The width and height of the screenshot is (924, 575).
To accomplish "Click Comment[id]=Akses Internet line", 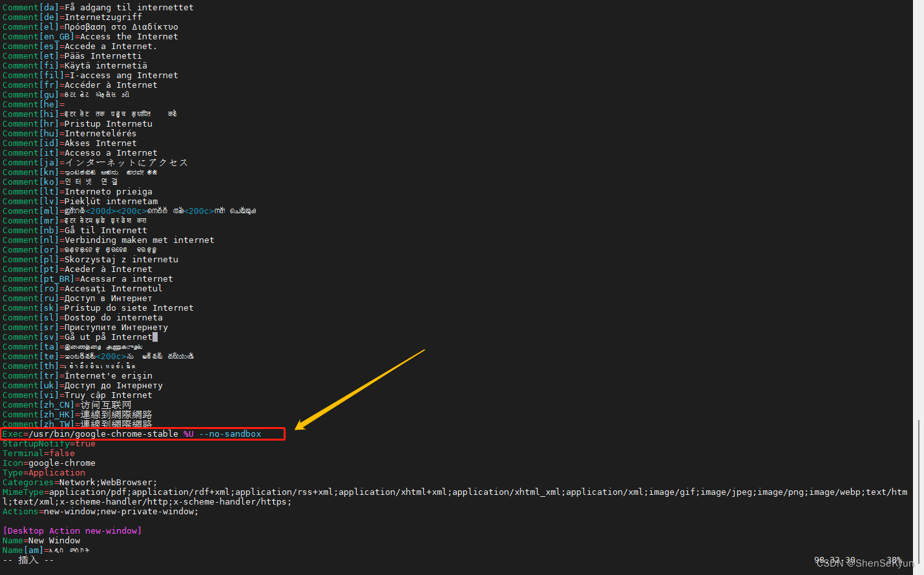I will coord(69,143).
